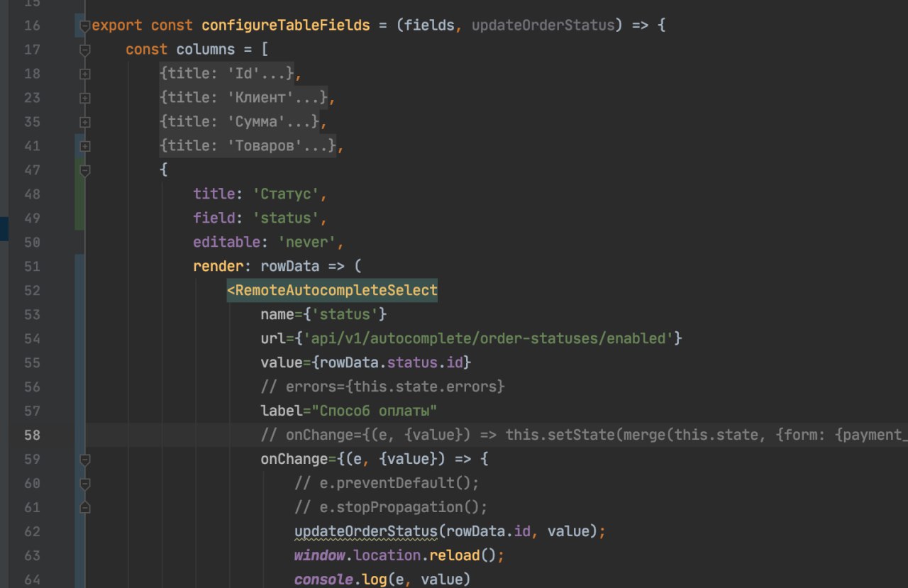The image size is (908, 588).
Task: Click the folded {title: 'Сумма'...} text
Action: [x=240, y=122]
